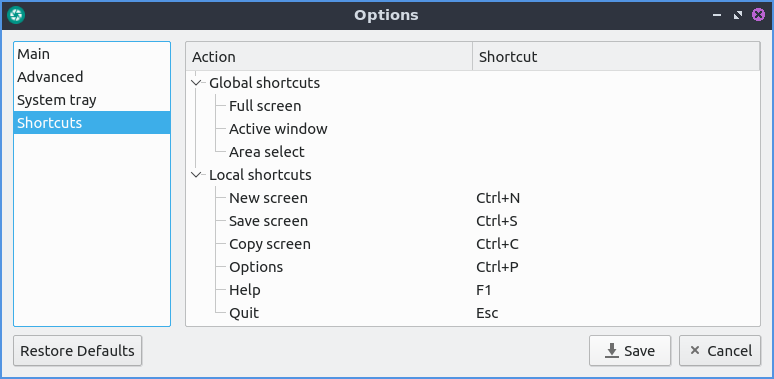Select the Full screen shortcut row

click(x=473, y=106)
